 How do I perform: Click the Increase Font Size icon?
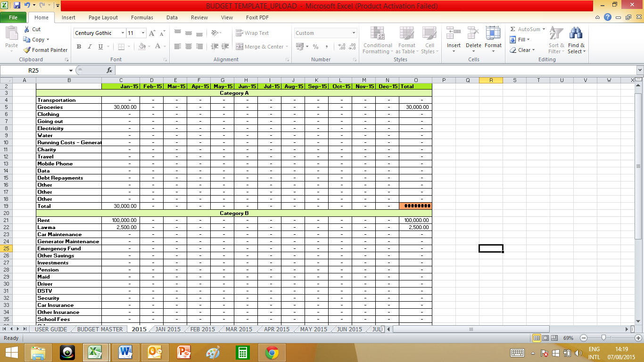(152, 33)
